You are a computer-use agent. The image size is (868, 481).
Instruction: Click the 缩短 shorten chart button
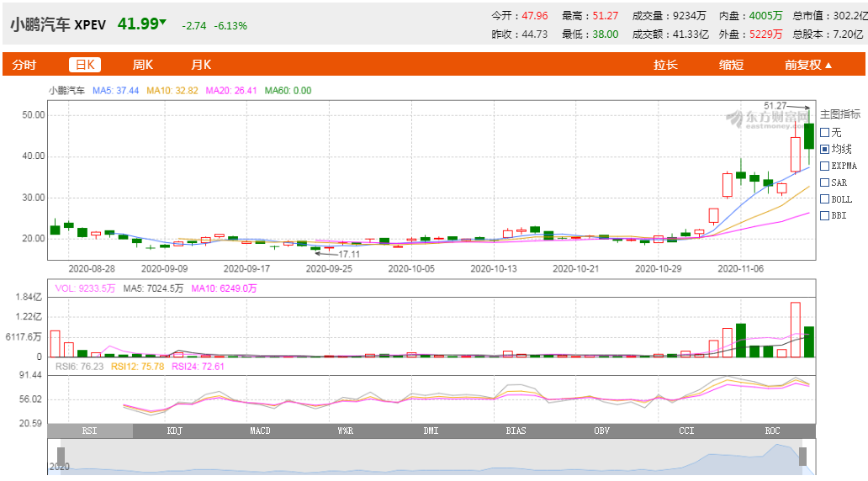(x=731, y=65)
